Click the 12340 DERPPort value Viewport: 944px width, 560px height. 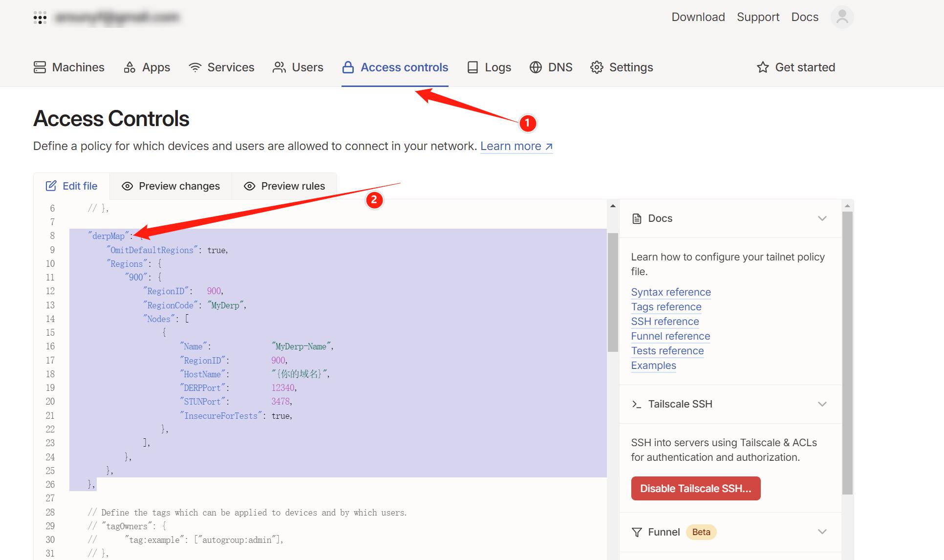tap(283, 388)
